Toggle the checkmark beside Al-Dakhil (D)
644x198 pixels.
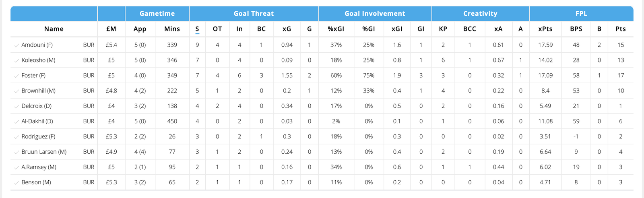tap(17, 122)
